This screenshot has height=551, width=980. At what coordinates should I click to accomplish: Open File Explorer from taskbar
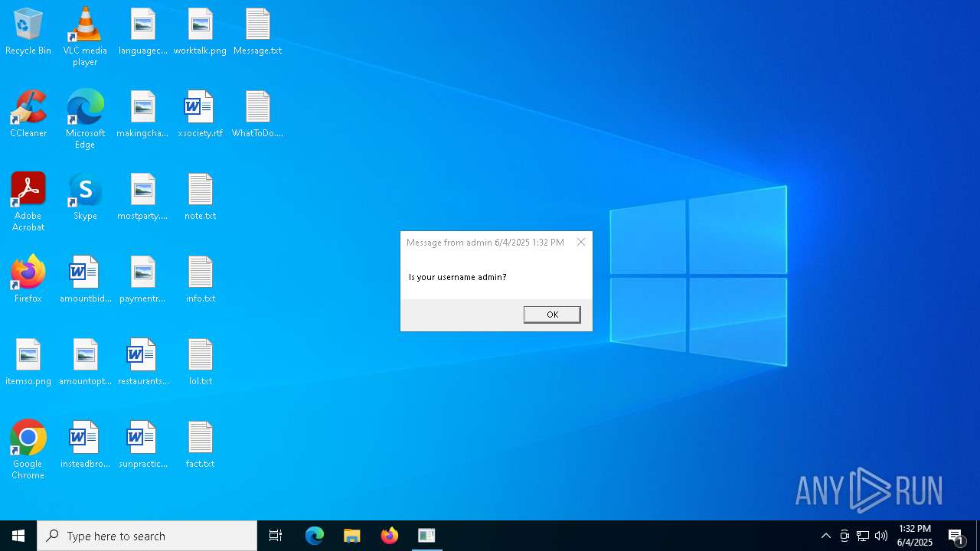pos(352,536)
